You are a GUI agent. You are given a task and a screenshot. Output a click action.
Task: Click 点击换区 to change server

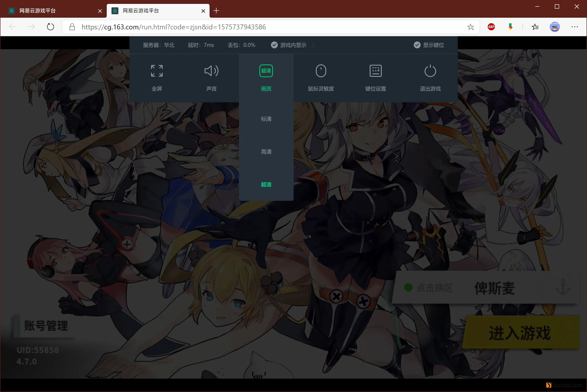click(434, 288)
